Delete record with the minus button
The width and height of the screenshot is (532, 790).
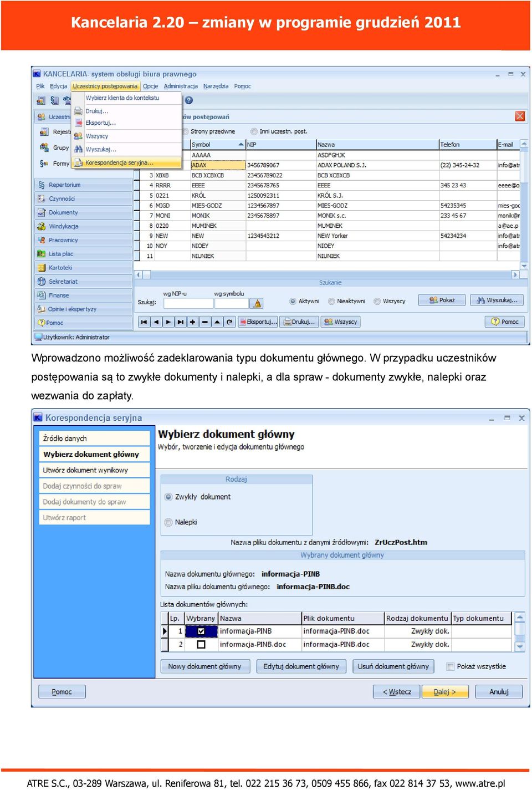[x=205, y=322]
